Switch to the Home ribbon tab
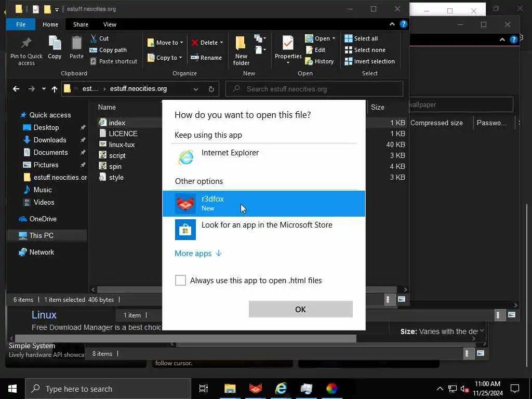The width and height of the screenshot is (532, 399). [50, 24]
